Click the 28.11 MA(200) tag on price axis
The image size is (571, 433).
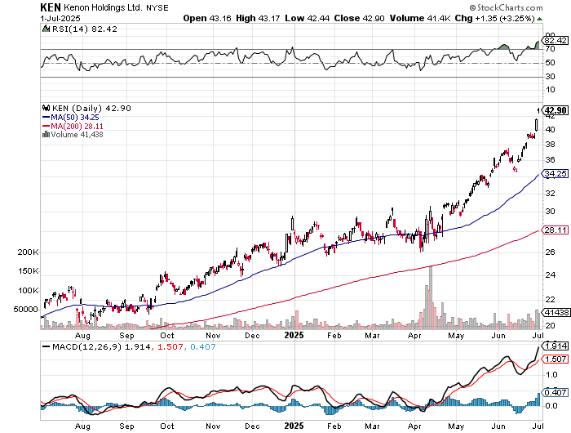(x=556, y=230)
